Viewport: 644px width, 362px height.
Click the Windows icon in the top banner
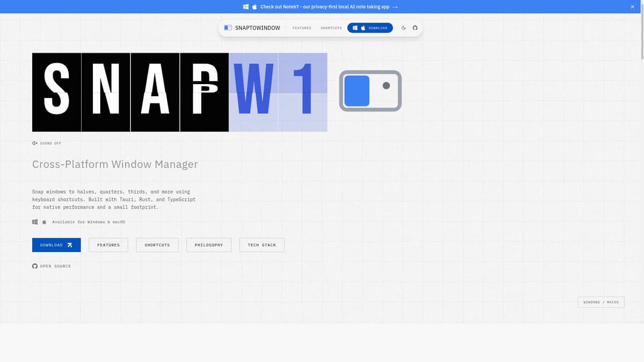pos(246,6)
